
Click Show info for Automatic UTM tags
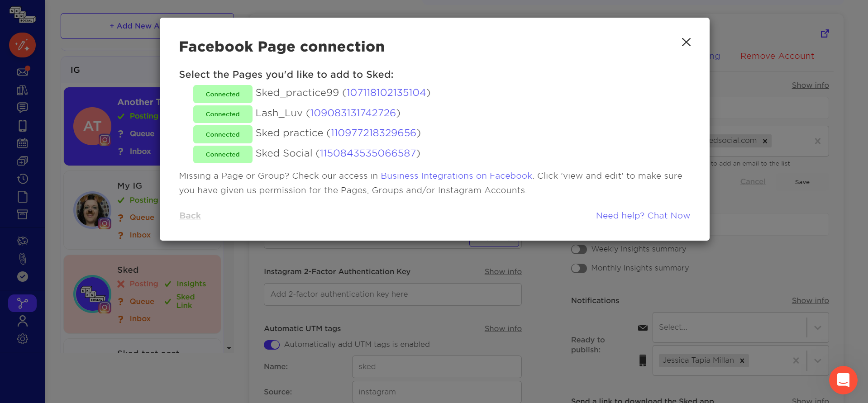point(503,328)
